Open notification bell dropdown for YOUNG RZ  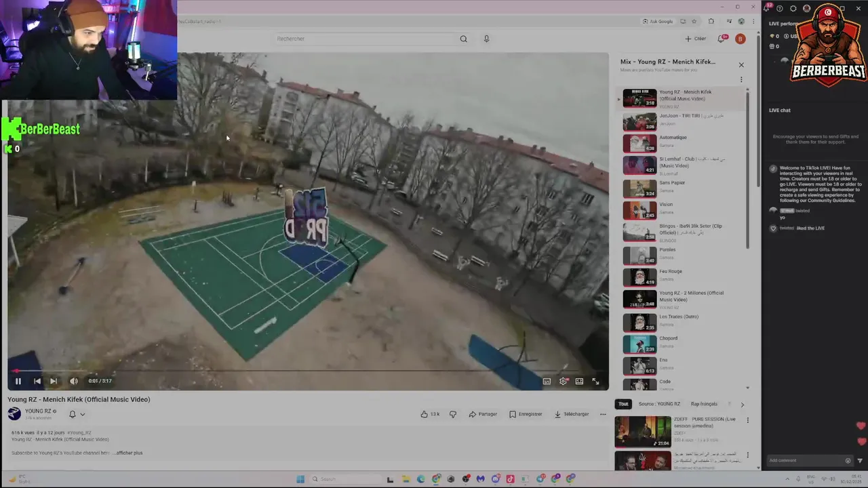pyautogui.click(x=77, y=414)
